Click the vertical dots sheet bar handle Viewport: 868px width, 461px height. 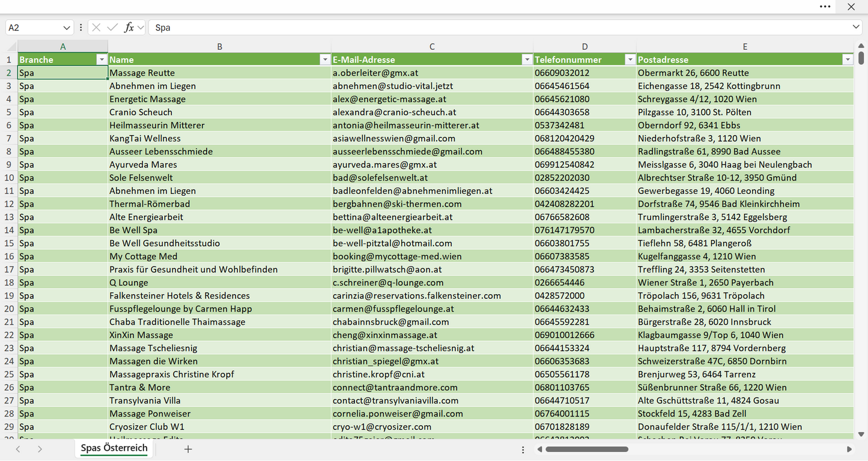pyautogui.click(x=523, y=450)
